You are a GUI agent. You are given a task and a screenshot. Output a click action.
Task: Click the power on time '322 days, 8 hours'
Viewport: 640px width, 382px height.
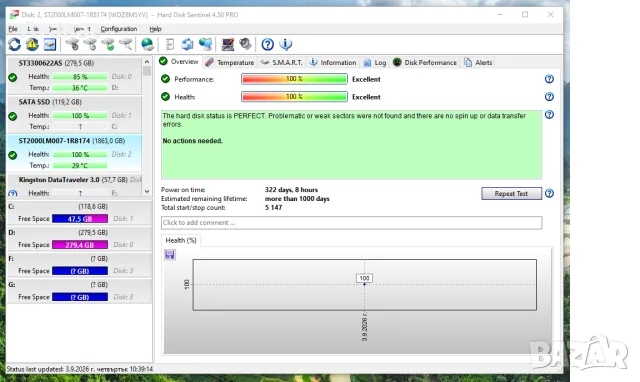291,190
